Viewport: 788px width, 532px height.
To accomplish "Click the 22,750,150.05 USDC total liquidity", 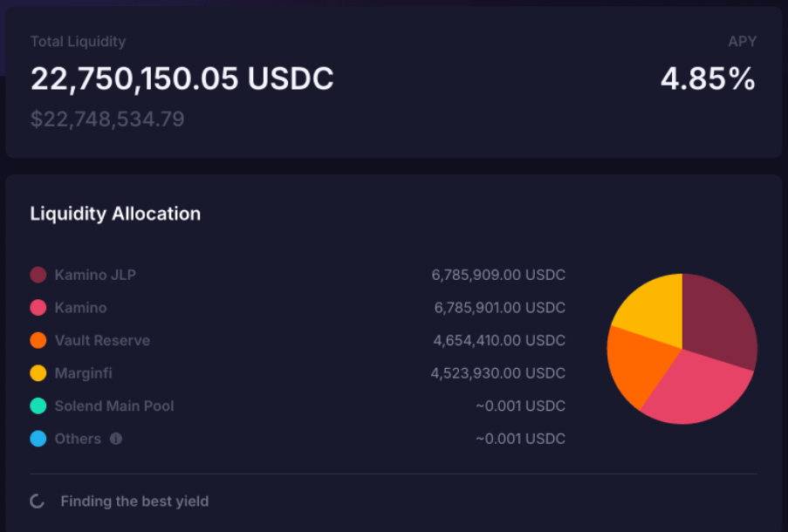I will point(182,79).
